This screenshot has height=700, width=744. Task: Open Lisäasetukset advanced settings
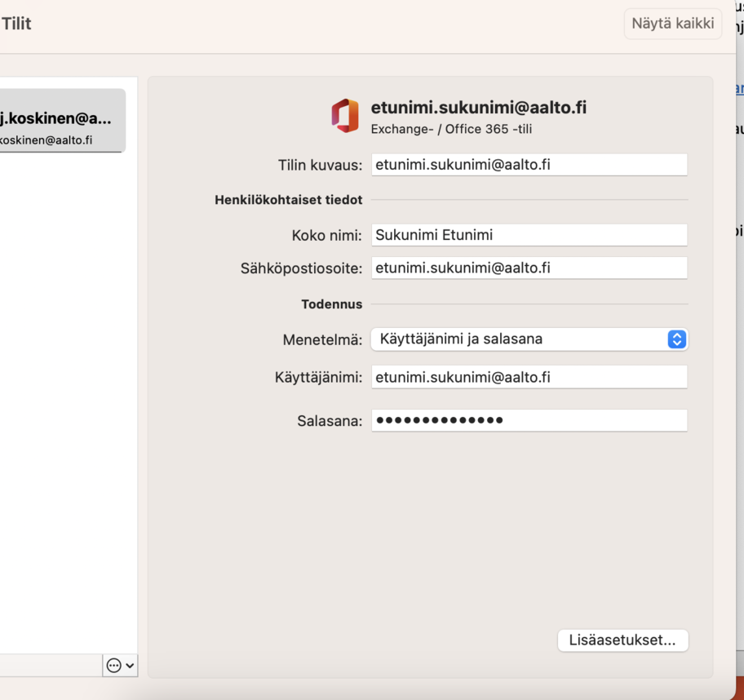pyautogui.click(x=622, y=640)
